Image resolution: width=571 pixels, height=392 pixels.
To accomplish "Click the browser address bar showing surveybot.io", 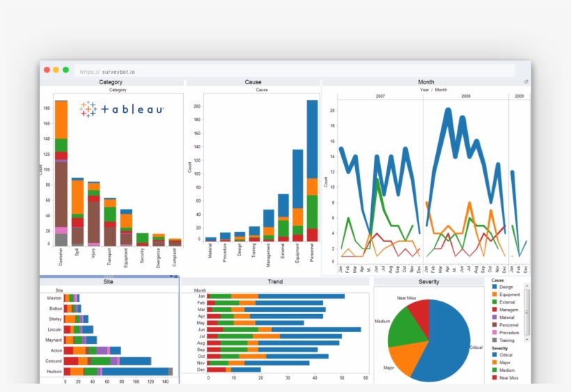I will pos(295,72).
